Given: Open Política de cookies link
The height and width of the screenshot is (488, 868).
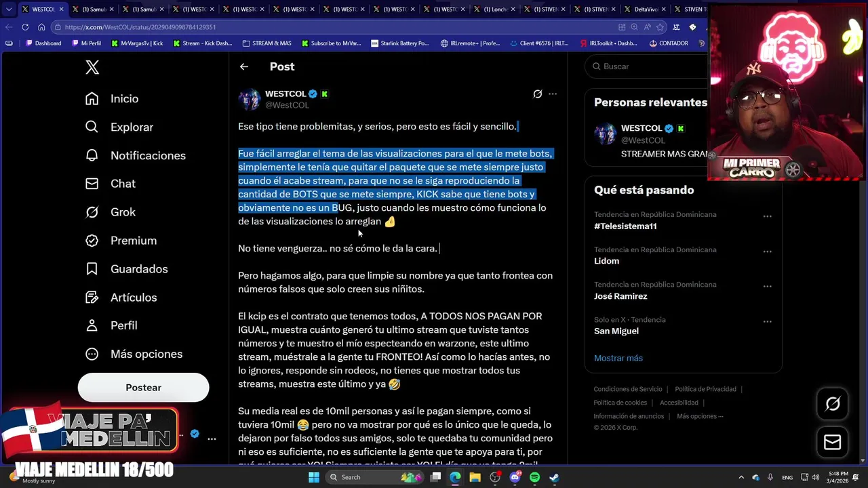Looking at the screenshot, I should point(620,403).
